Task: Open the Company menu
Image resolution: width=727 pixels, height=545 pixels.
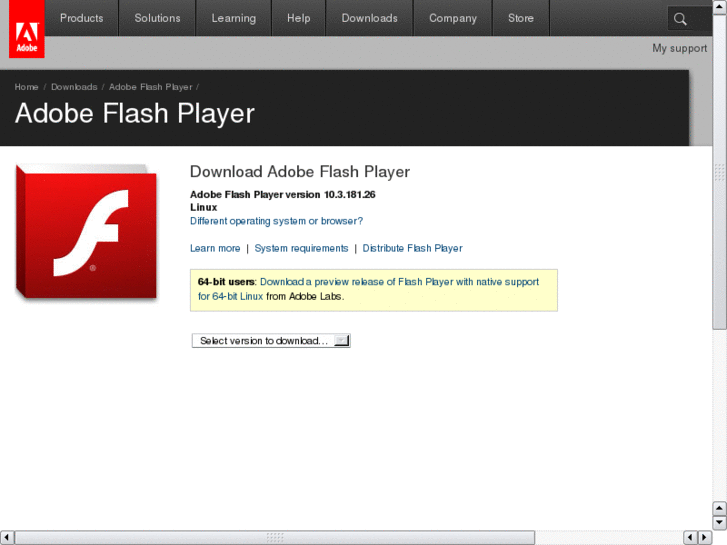Action: (453, 18)
